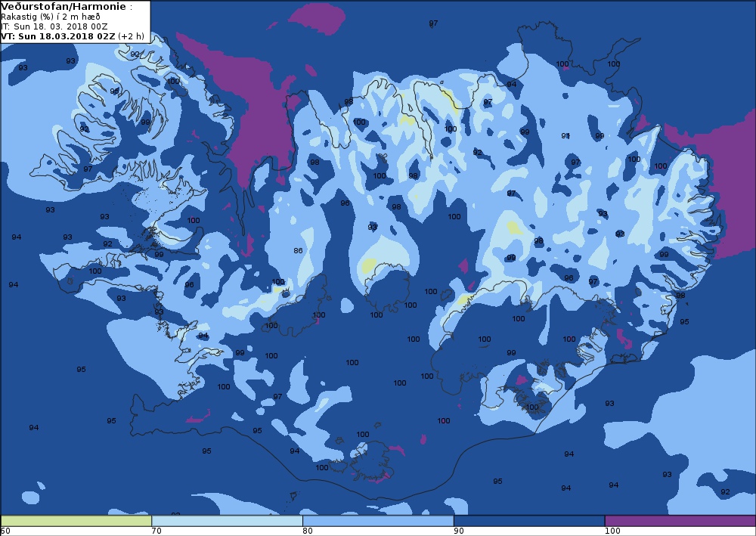
Task: Click the pale blue 70–80 legend swatch
Action: [x=227, y=521]
